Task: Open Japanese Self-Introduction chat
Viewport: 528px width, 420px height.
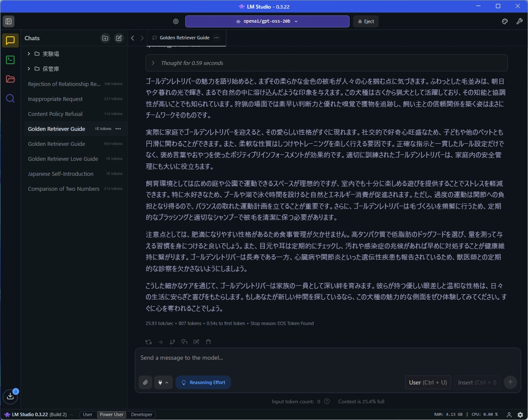Action: click(75, 174)
